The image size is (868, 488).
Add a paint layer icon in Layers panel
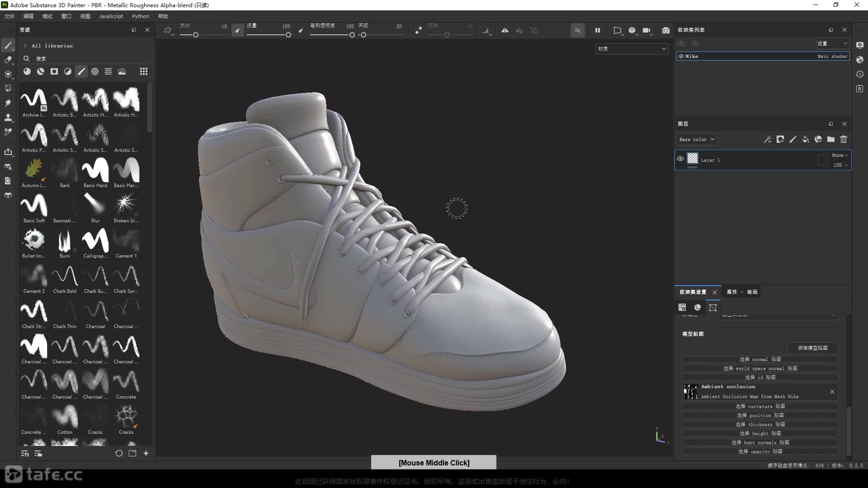click(x=793, y=139)
